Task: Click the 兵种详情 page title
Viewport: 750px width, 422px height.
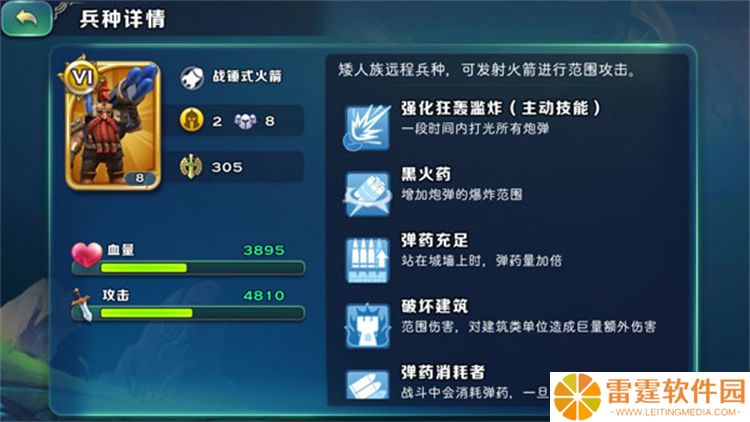Action: pyautogui.click(x=122, y=19)
